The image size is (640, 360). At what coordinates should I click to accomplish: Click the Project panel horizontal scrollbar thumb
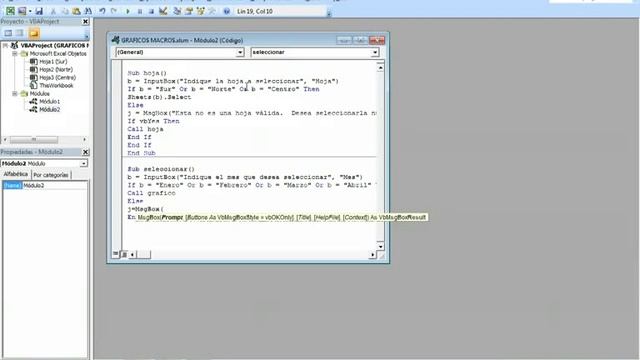click(x=34, y=140)
